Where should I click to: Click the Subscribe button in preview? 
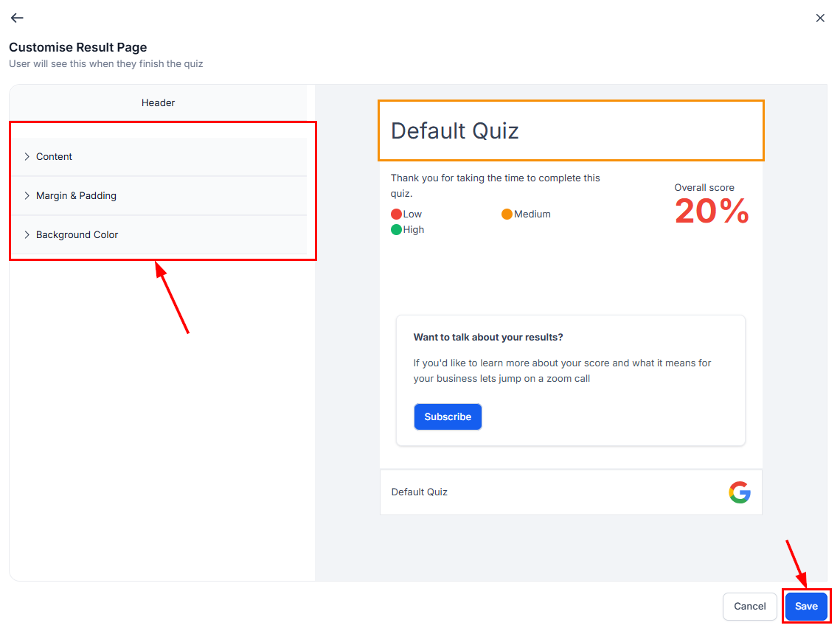point(448,416)
